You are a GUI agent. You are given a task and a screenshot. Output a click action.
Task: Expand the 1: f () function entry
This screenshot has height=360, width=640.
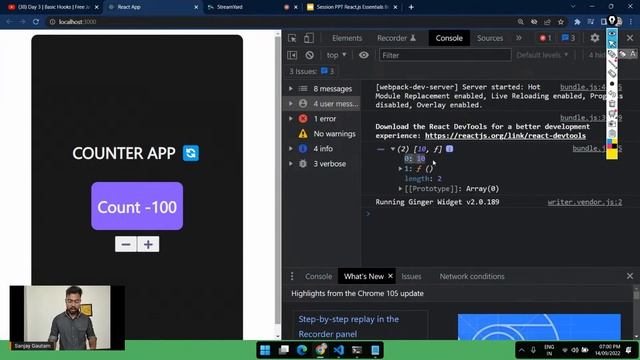click(400, 169)
